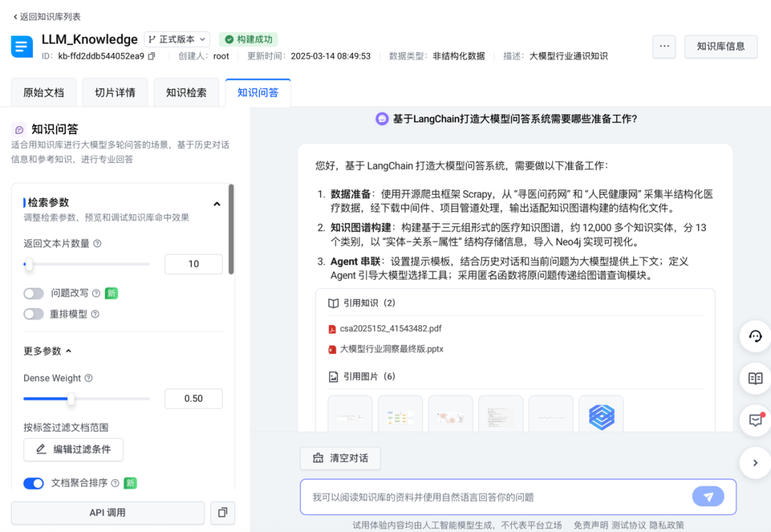Click the 引用知识 book icon

click(x=333, y=303)
